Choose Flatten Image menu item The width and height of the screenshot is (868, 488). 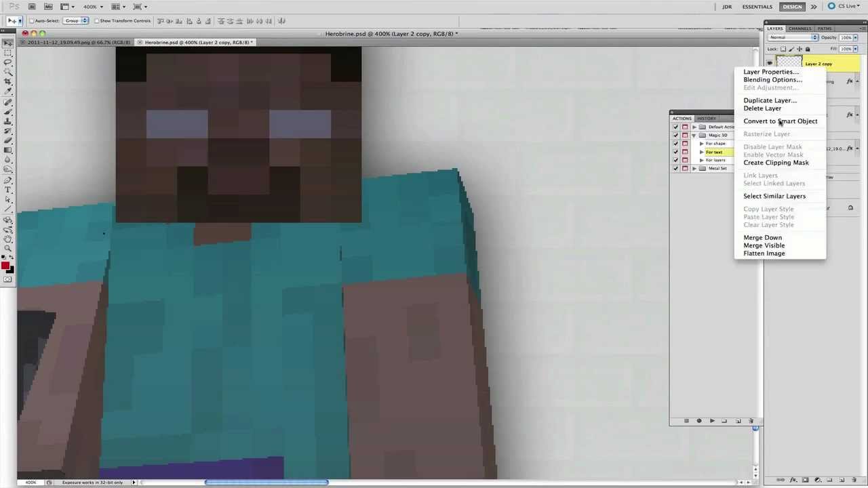(x=764, y=253)
